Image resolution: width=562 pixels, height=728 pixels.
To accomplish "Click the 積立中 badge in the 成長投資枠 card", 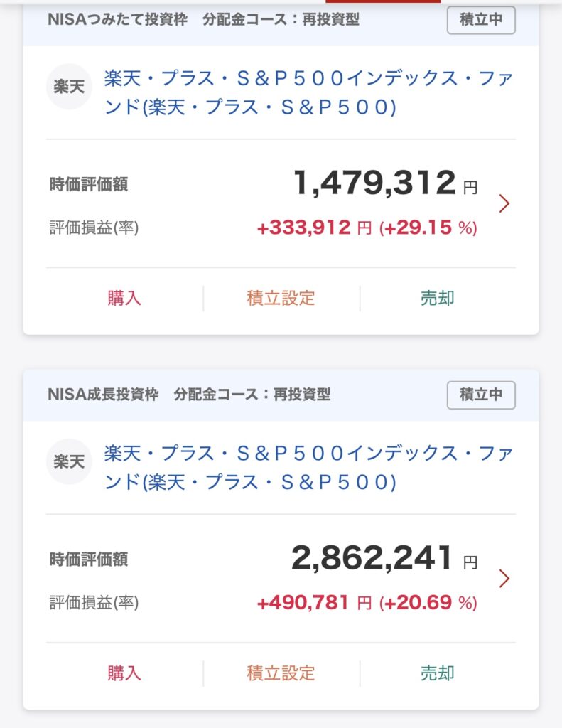I will 481,395.
